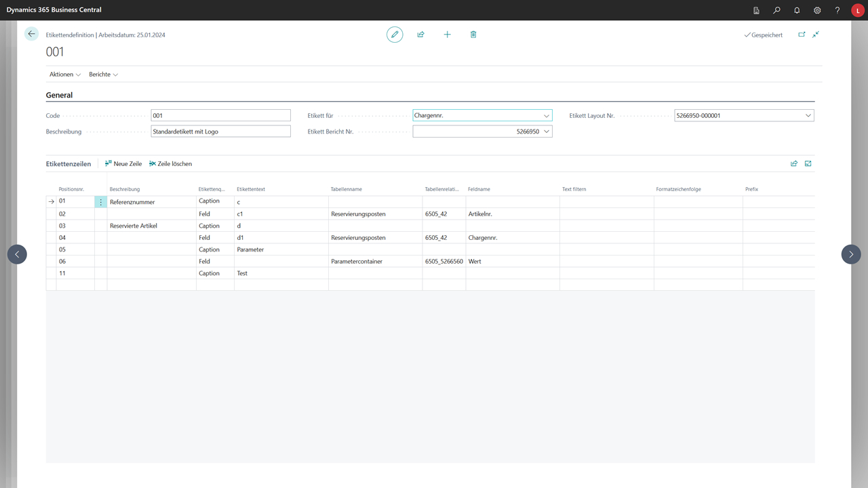
Task: Navigate to previous record arrow
Action: pyautogui.click(x=17, y=254)
